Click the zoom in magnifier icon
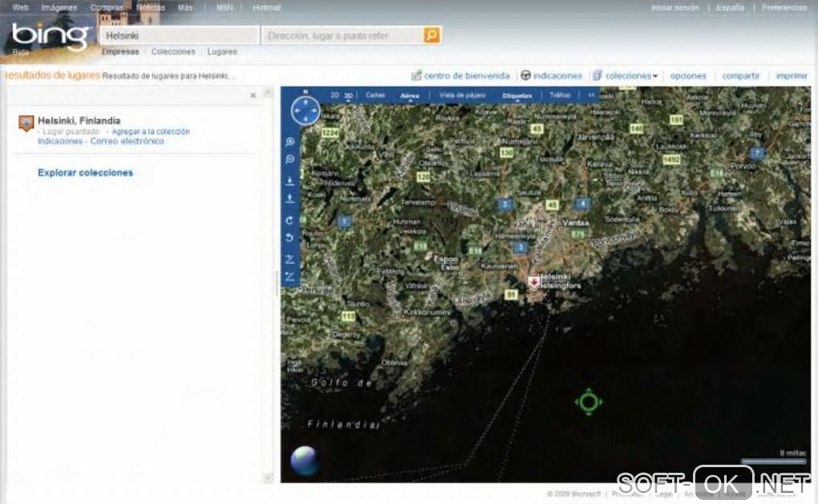The height and width of the screenshot is (504, 818). 290,141
